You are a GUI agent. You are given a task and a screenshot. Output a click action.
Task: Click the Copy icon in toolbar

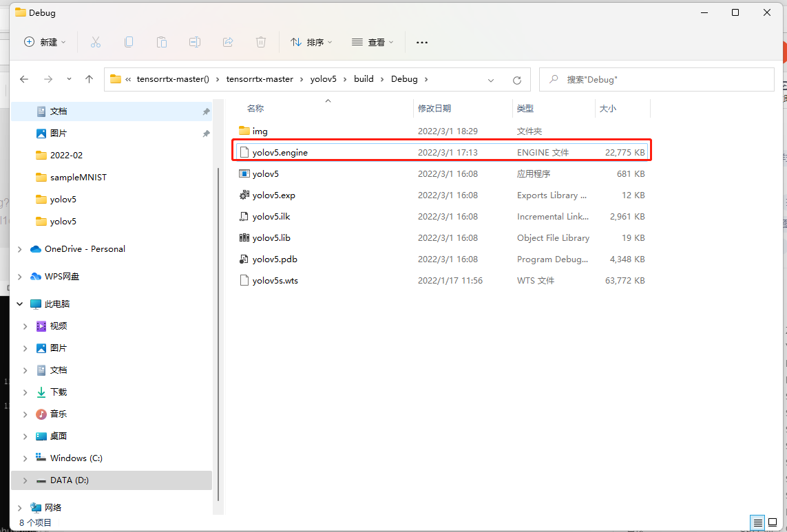[x=129, y=42]
